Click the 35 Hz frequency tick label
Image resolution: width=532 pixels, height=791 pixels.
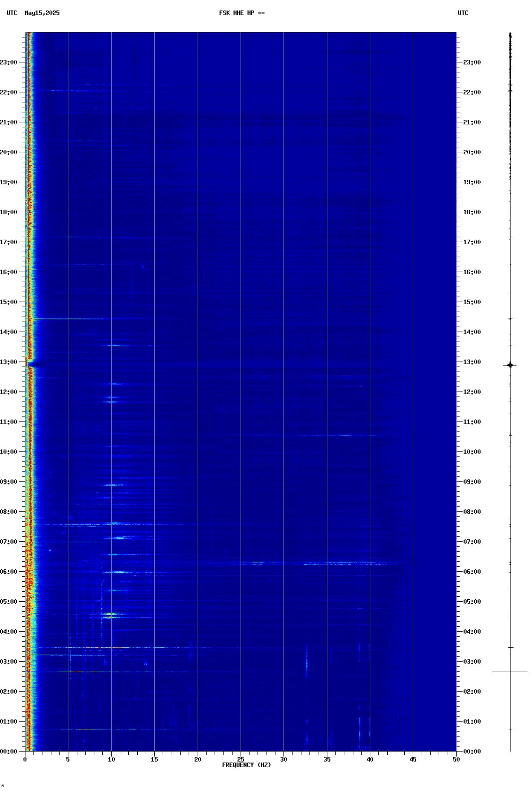click(327, 760)
